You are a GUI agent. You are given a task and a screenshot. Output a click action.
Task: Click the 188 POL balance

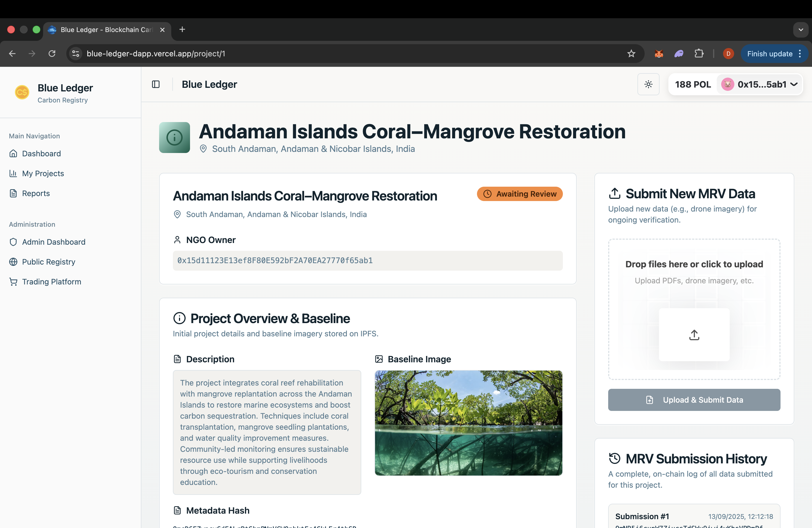(693, 84)
